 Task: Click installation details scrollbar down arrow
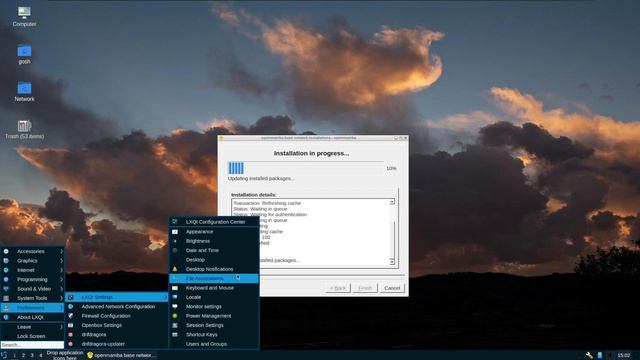[392, 262]
